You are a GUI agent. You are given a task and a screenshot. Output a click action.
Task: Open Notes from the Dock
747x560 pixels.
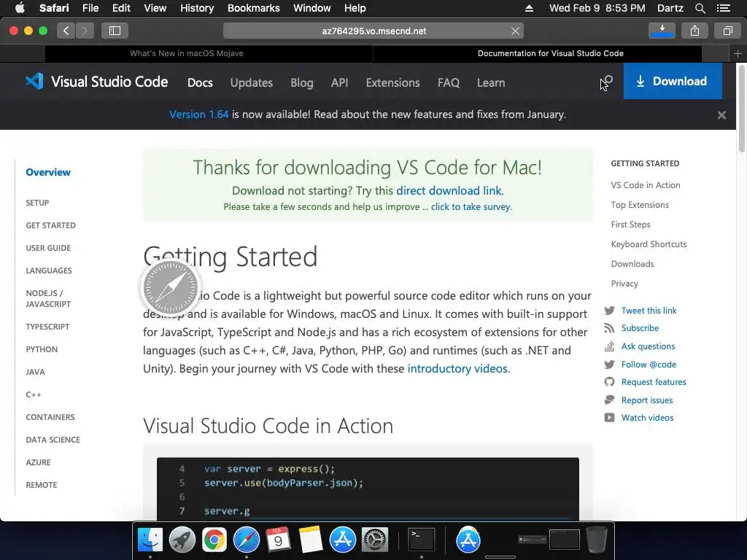[x=311, y=540]
